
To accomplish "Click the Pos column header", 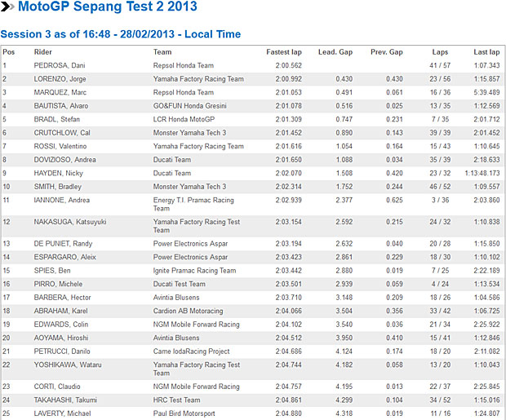I will pyautogui.click(x=9, y=51).
